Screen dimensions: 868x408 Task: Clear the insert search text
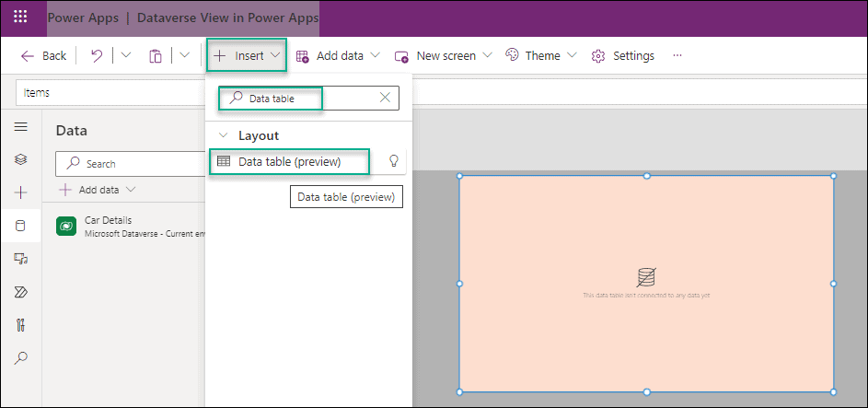(386, 98)
